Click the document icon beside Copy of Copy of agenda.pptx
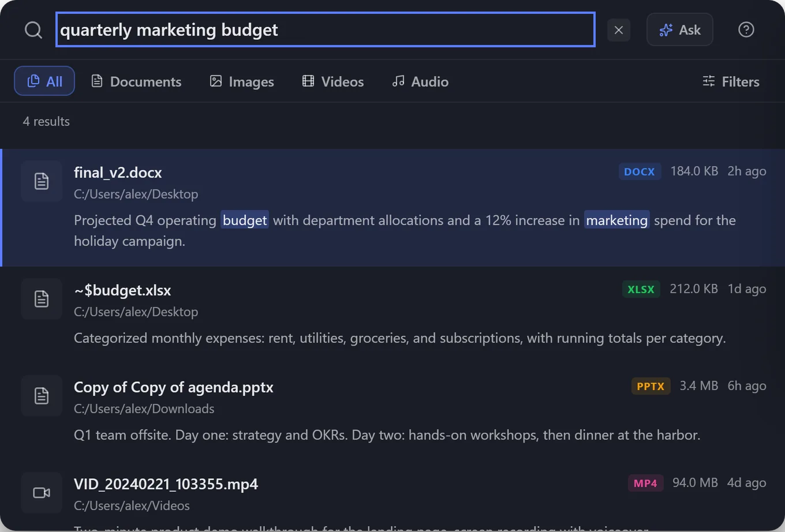 [x=42, y=396]
